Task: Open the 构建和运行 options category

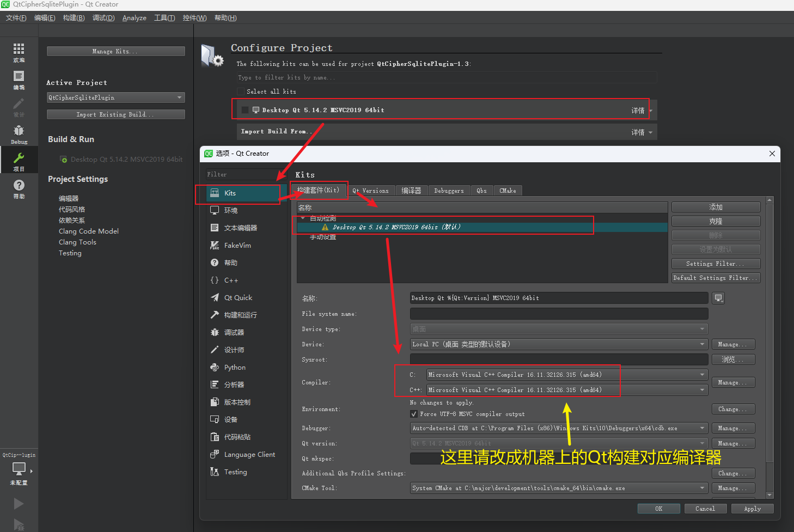Action: click(247, 315)
